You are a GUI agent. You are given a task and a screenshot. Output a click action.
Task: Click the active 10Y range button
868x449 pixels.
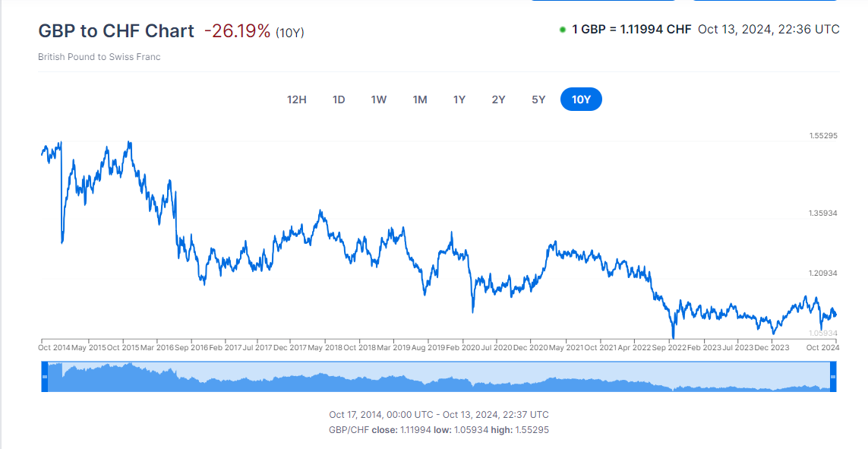click(581, 100)
